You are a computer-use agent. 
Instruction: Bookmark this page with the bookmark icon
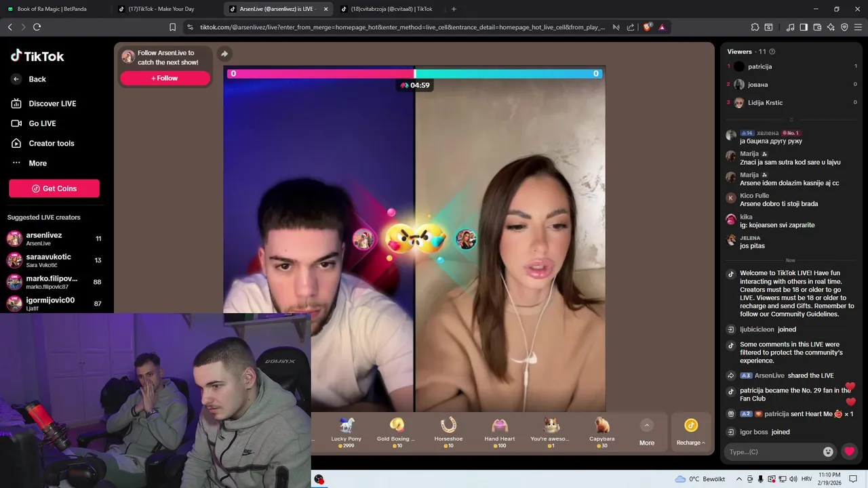coord(172,27)
